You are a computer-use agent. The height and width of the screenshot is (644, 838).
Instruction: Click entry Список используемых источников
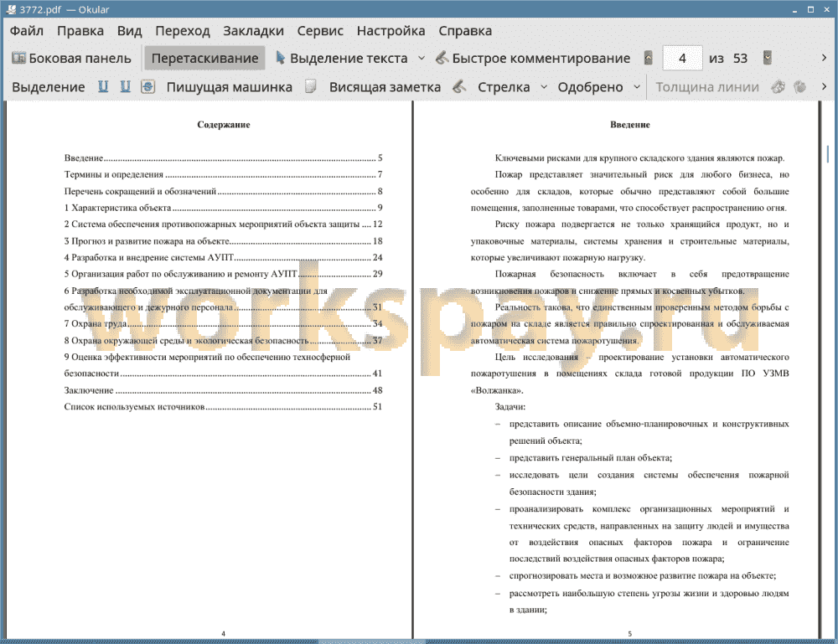pyautogui.click(x=223, y=407)
